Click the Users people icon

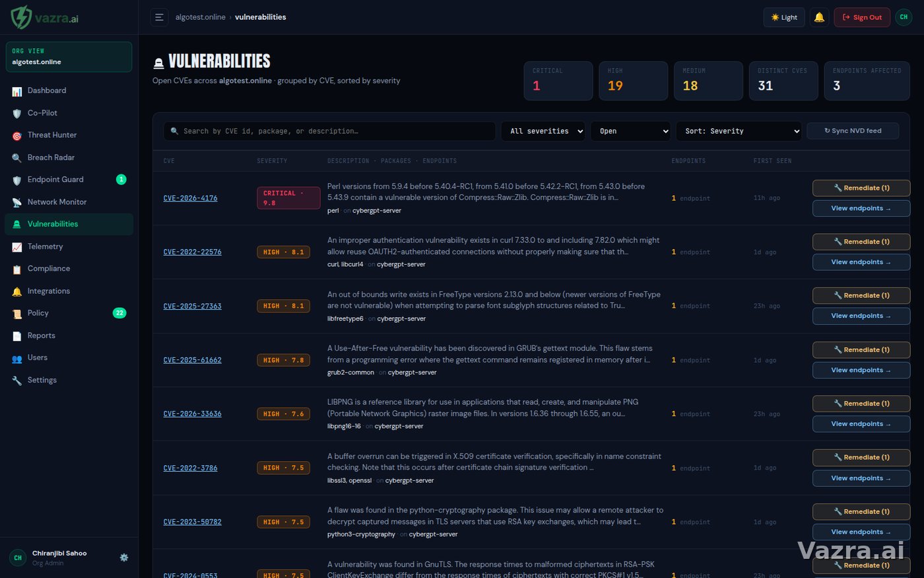pyautogui.click(x=17, y=358)
